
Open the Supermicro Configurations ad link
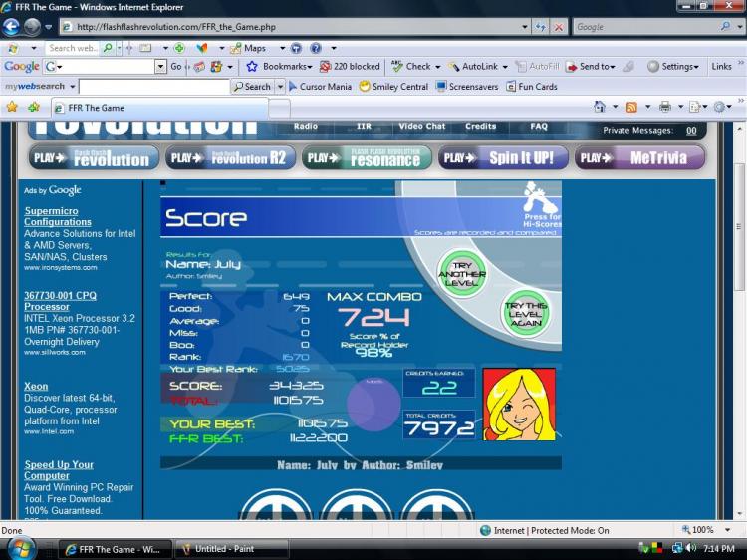[58, 216]
